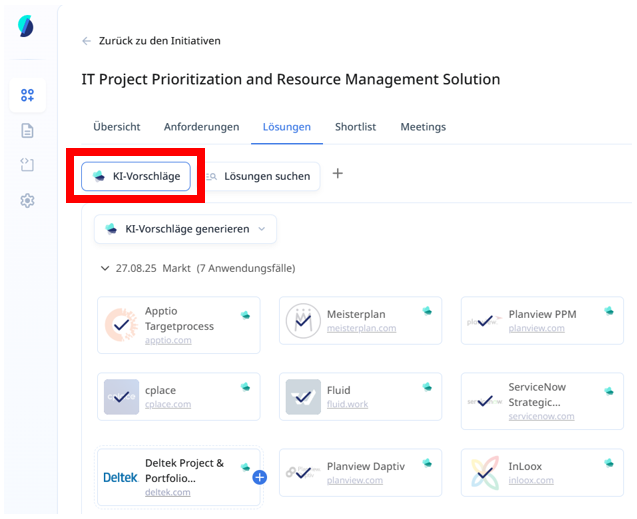The width and height of the screenshot is (637, 519).
Task: Click blue plus badge on Deltek card
Action: 259,478
